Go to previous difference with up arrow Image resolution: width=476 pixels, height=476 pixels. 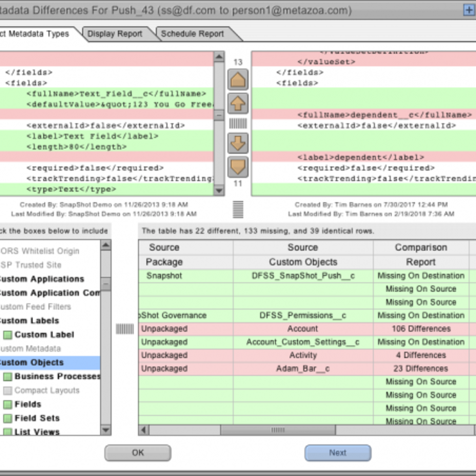(238, 104)
